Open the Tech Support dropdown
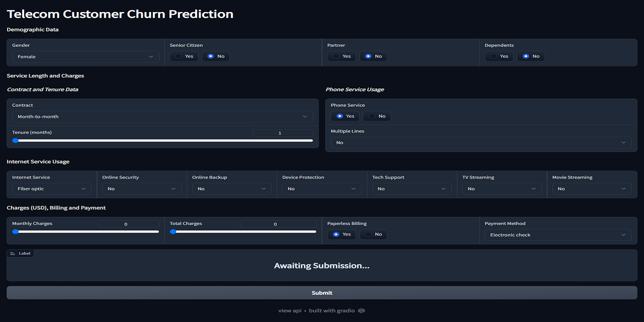644x322 pixels. pyautogui.click(x=412, y=188)
